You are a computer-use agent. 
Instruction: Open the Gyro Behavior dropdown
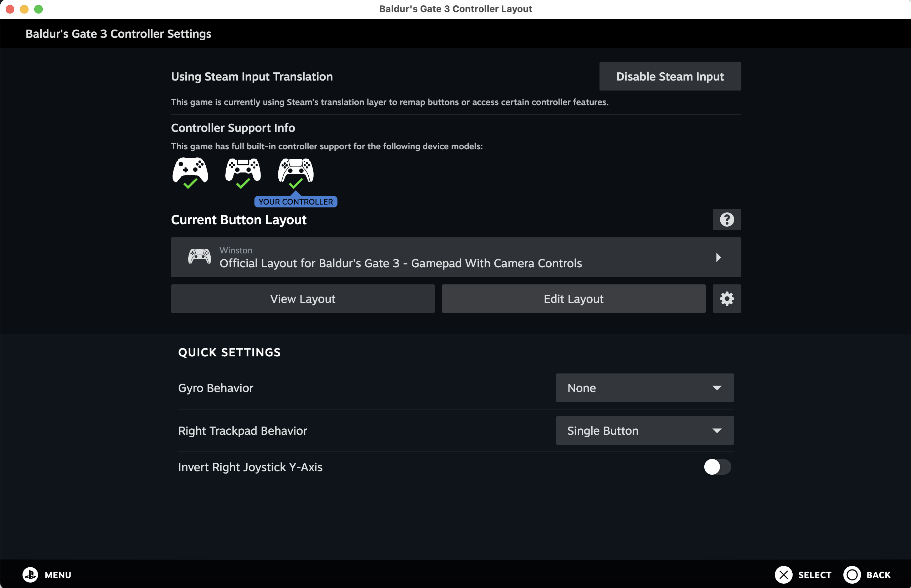coord(644,388)
